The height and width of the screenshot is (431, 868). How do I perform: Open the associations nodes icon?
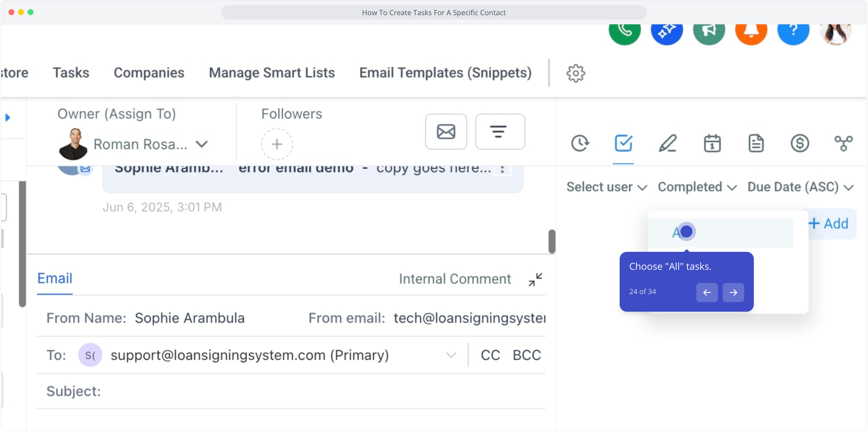pyautogui.click(x=843, y=143)
